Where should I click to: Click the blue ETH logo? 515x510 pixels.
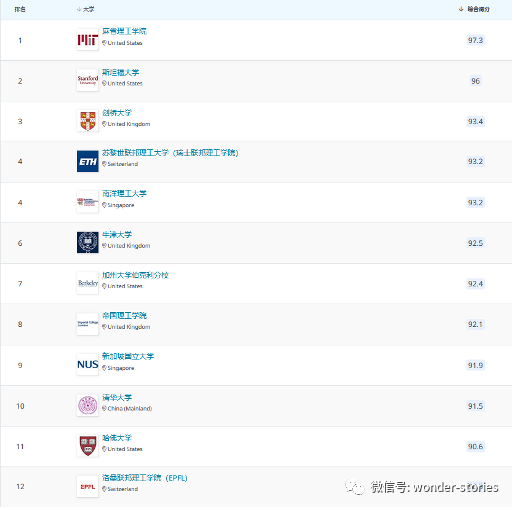click(87, 161)
